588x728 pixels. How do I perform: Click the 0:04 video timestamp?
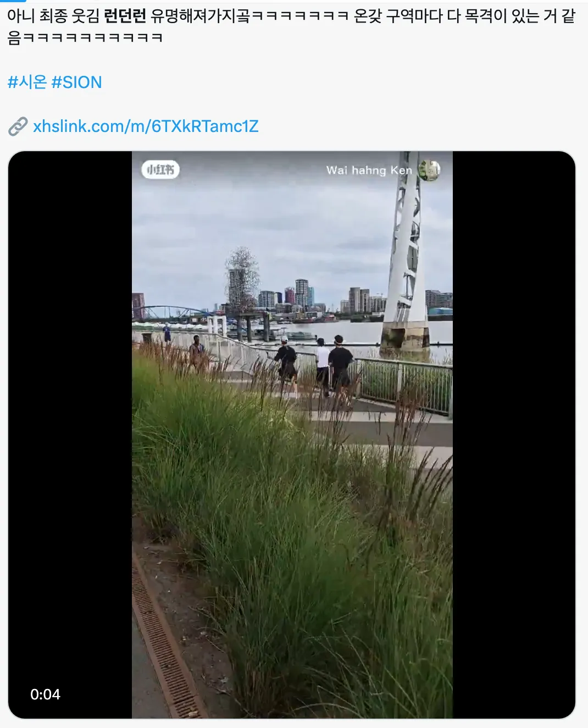coord(45,694)
